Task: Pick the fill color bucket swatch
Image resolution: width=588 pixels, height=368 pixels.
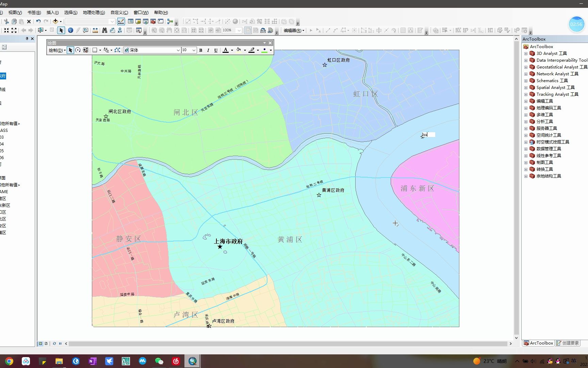Action: point(239,50)
